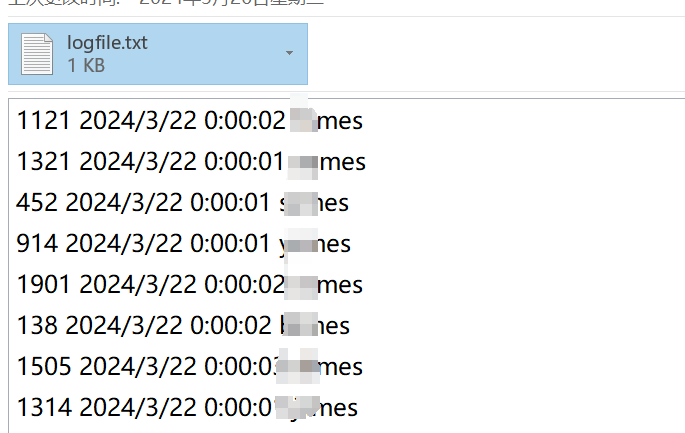
Task: Click the date on the 138 log line
Action: [x=125, y=326]
